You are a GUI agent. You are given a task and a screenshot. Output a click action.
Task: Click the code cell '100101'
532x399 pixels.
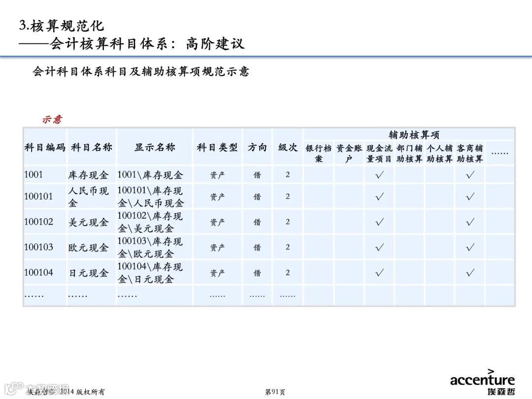[x=38, y=197]
